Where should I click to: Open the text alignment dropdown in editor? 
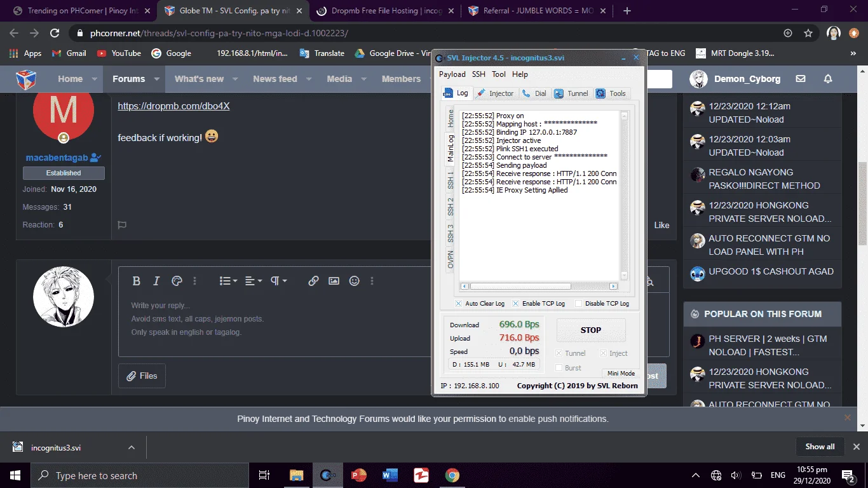point(254,281)
